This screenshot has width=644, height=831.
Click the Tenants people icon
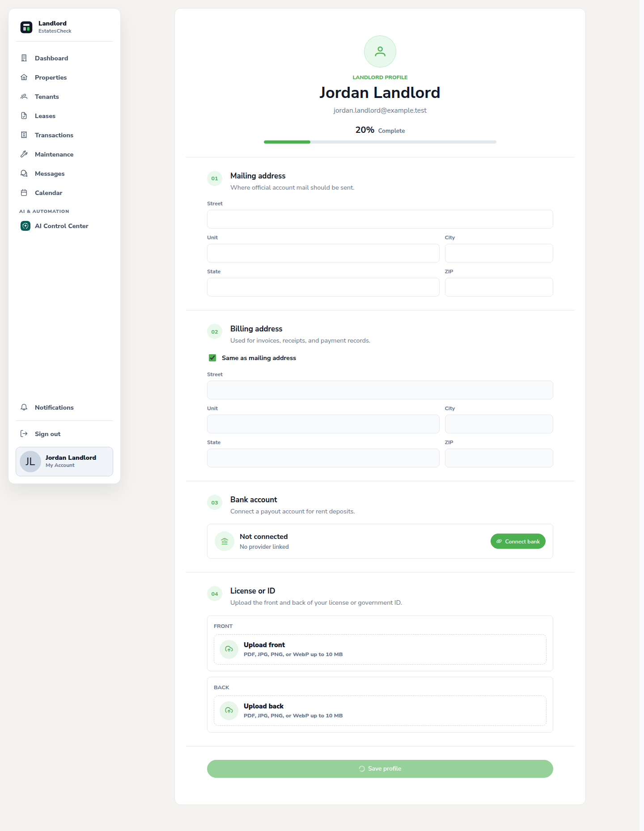pos(24,97)
